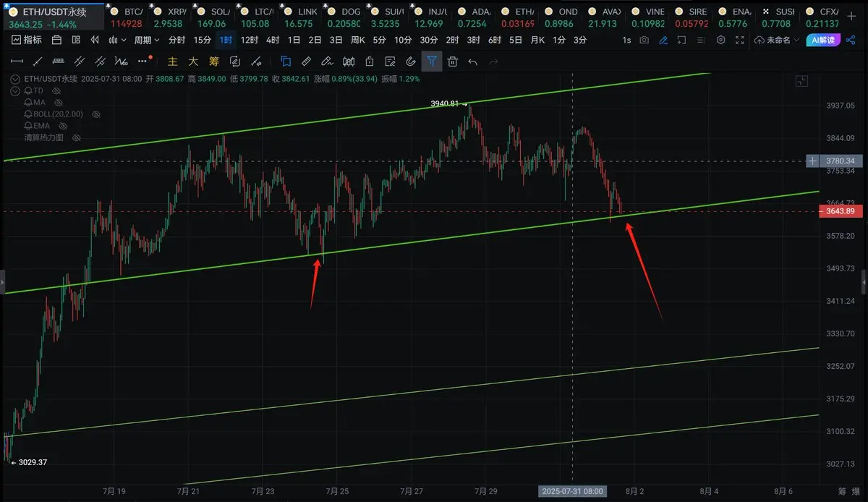Viewport: 868px width, 502px height.
Task: Select the 1s timeframe button
Action: (626, 41)
